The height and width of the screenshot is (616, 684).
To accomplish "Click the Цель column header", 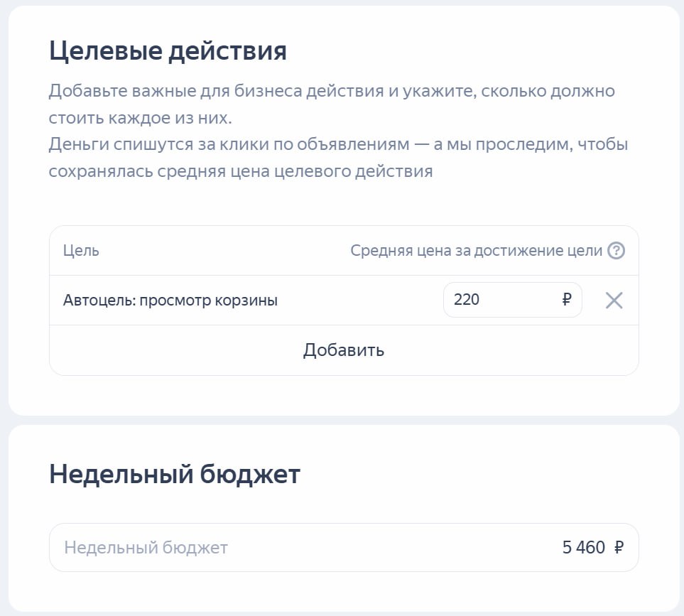I will 81,251.
